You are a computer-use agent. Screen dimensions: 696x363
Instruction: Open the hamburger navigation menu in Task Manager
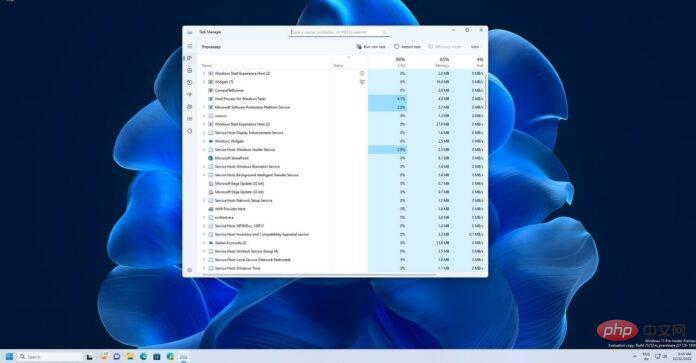point(190,46)
